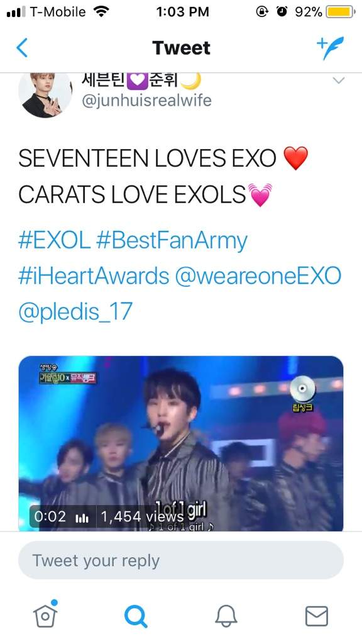Open the tweet author's profile picture

(45, 94)
